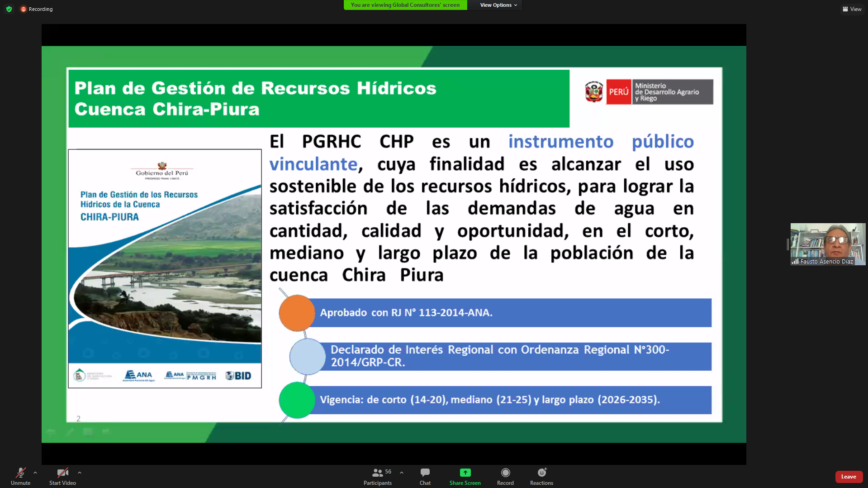Click the Gobierno del Perú emblem on cover

click(162, 170)
